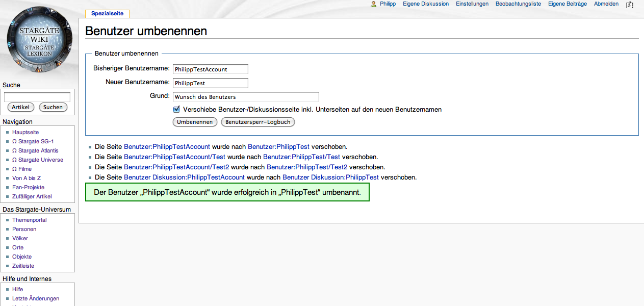The height and width of the screenshot is (306, 644).
Task: Click into the Grund reason field
Action: point(246,96)
